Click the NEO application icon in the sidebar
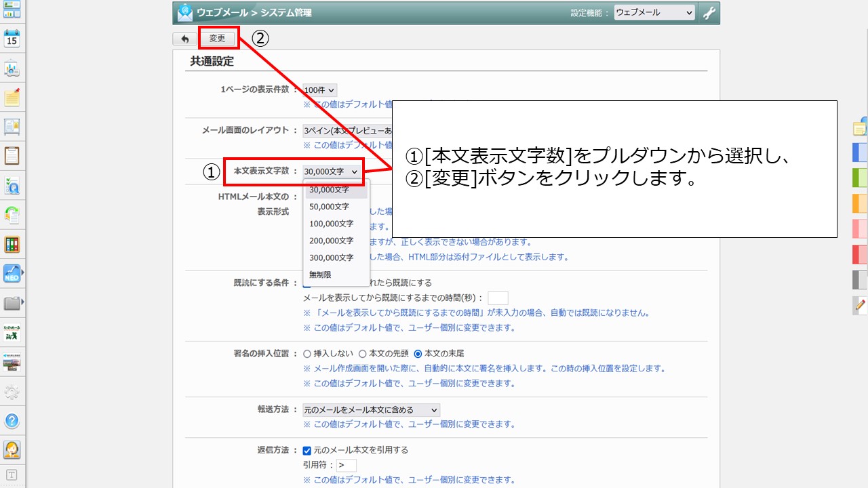The width and height of the screenshot is (868, 488). (x=12, y=273)
